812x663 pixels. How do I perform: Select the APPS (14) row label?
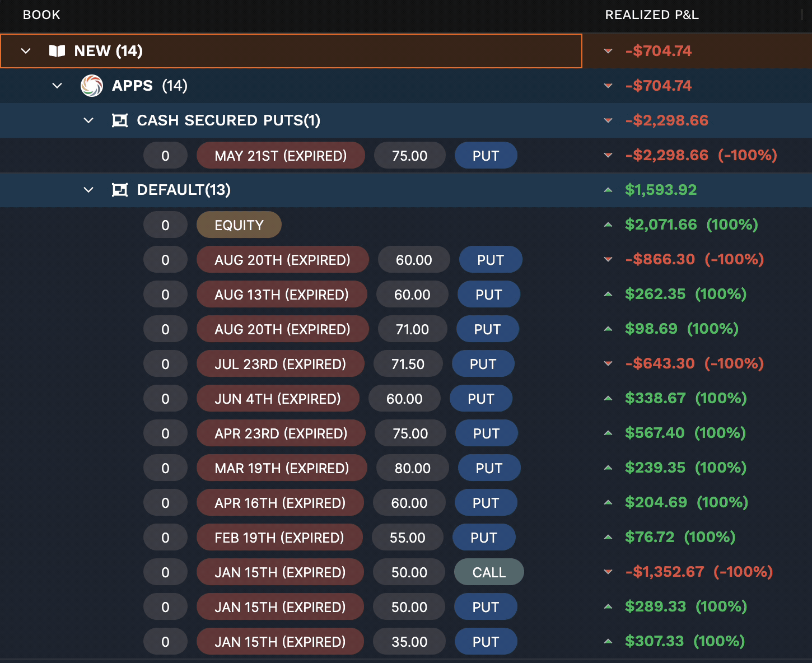[150, 86]
